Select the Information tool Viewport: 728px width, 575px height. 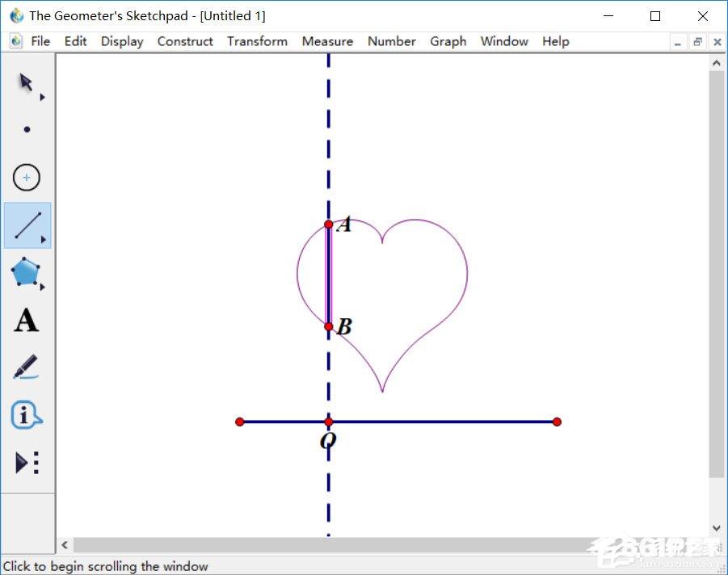pos(26,415)
